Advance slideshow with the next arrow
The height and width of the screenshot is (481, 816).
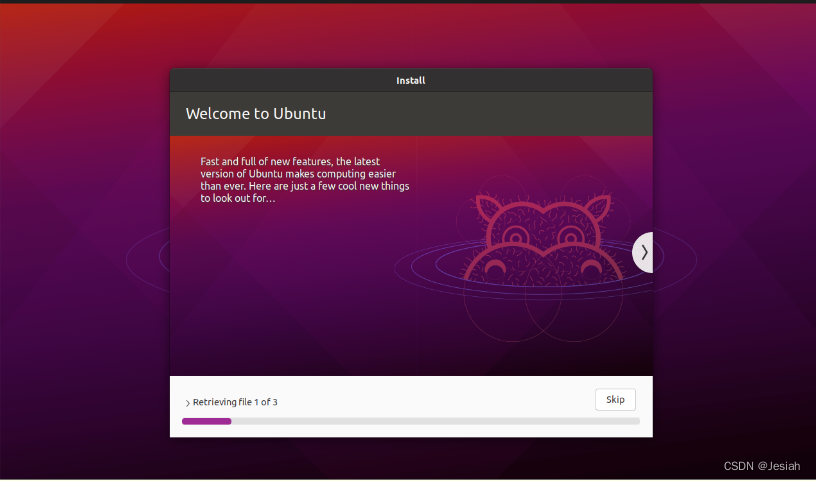coord(643,252)
